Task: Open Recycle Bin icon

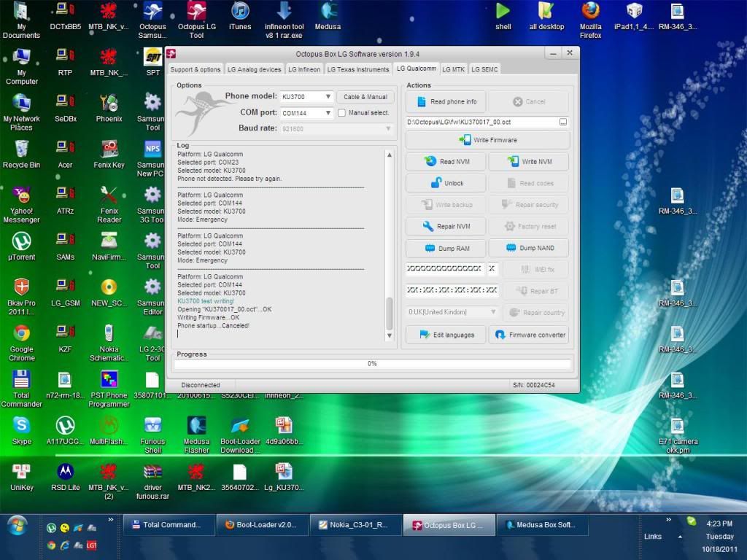Action: pyautogui.click(x=21, y=155)
